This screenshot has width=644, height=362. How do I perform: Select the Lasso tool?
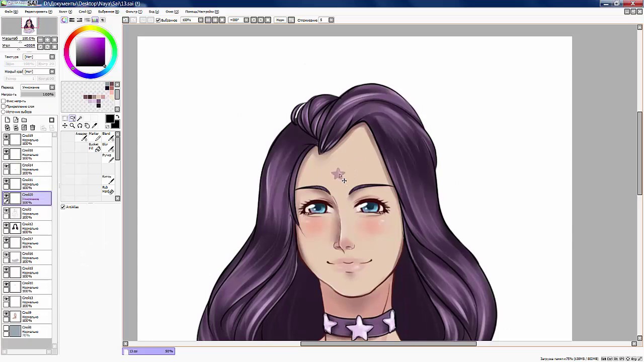72,118
